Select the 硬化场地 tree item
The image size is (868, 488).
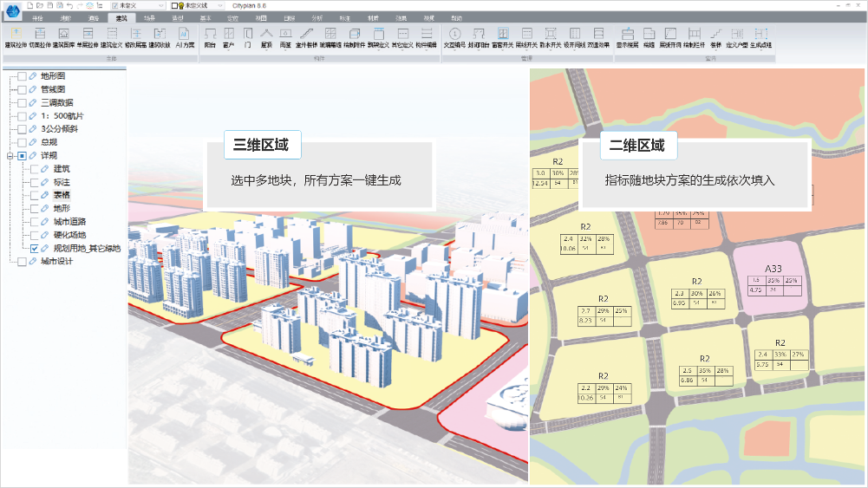pyautogui.click(x=69, y=235)
